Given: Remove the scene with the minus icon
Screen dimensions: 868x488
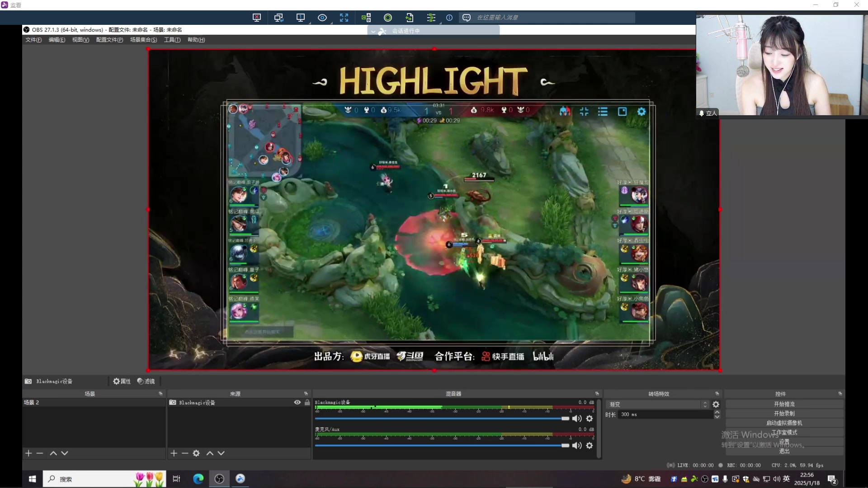Looking at the screenshot, I should tap(40, 453).
